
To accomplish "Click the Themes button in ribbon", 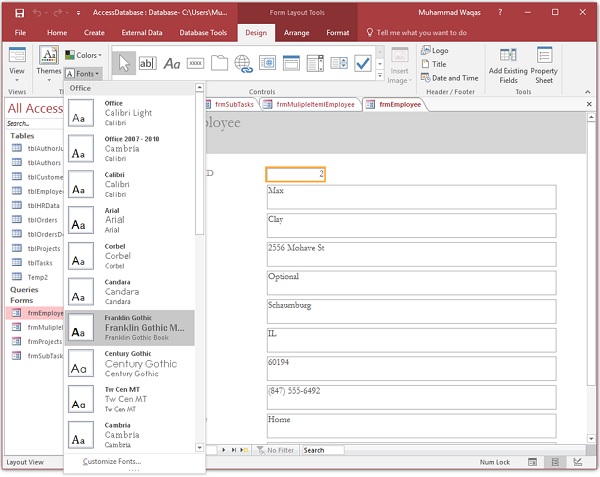I will (49, 60).
